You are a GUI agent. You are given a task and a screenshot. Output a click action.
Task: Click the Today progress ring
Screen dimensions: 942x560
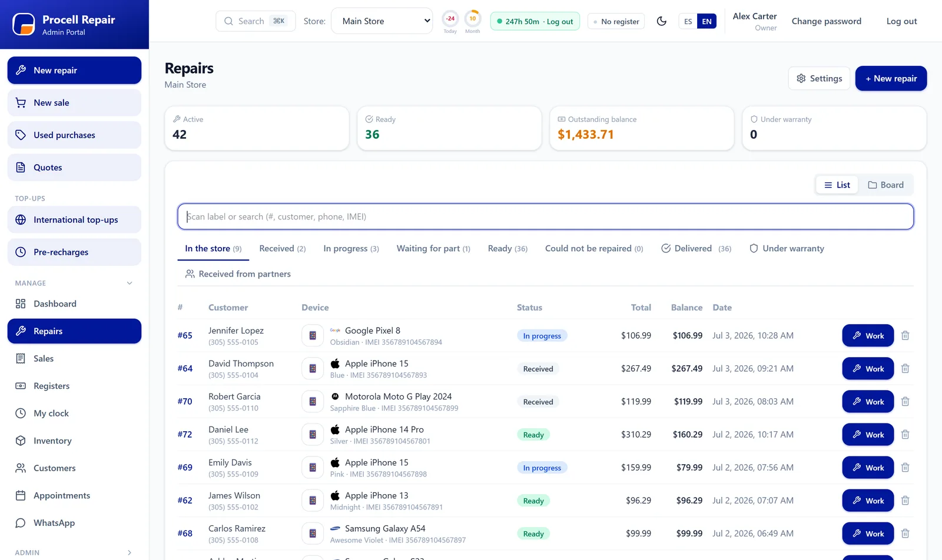(x=450, y=19)
